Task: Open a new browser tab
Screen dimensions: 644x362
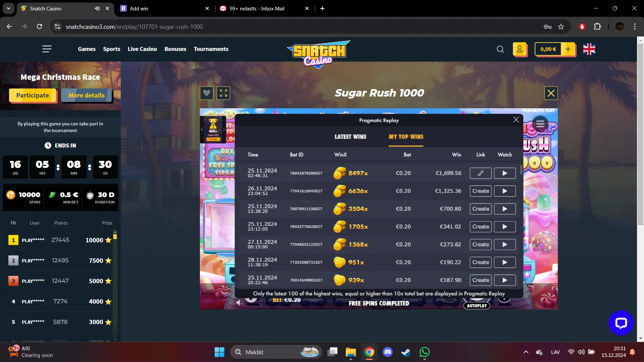Action: point(322,8)
